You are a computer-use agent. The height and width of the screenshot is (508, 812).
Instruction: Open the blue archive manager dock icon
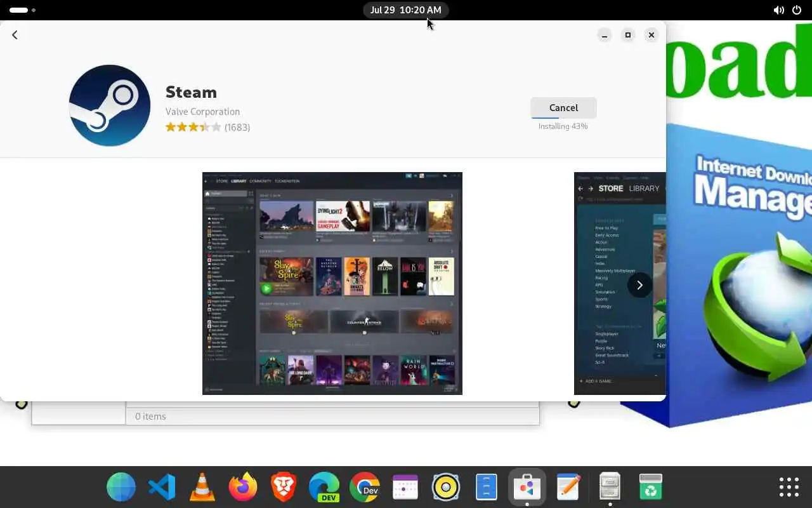[x=487, y=488]
